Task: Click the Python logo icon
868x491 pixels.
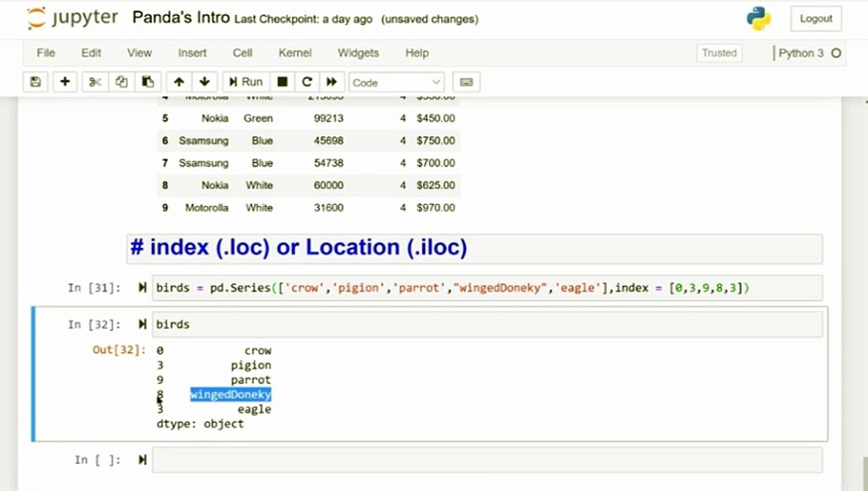Action: [x=759, y=18]
